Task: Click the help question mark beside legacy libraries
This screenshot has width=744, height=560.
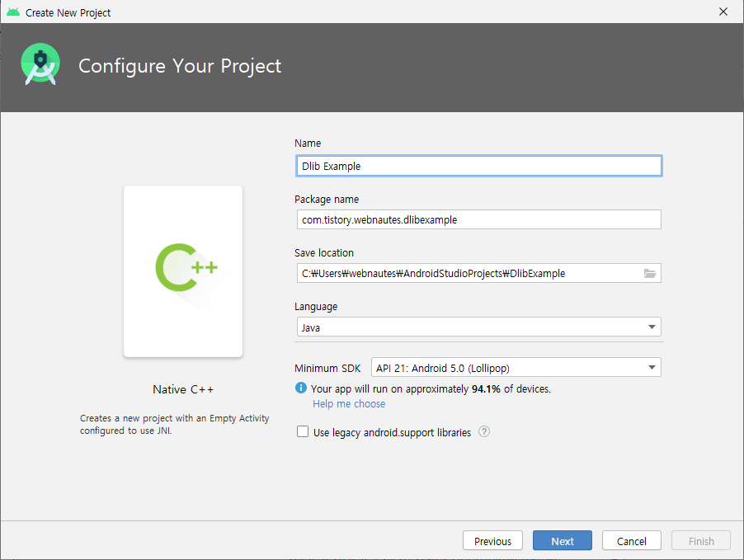Action: click(x=484, y=432)
